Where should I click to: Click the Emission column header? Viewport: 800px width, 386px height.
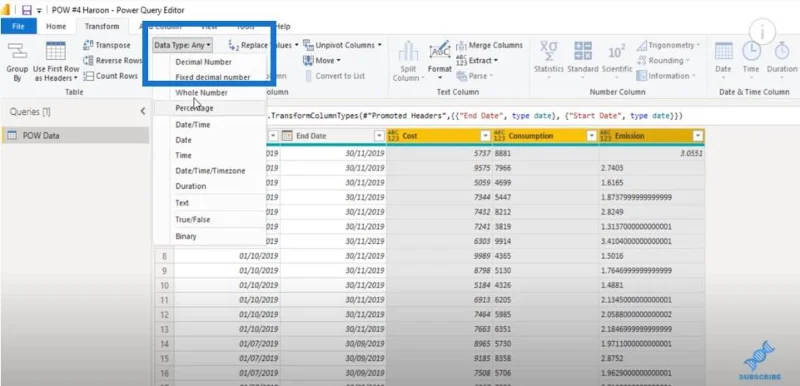click(652, 136)
